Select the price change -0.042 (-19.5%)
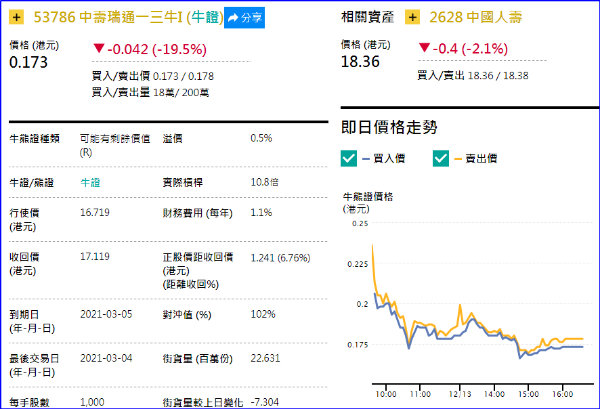The width and height of the screenshot is (600, 409). pyautogui.click(x=157, y=49)
